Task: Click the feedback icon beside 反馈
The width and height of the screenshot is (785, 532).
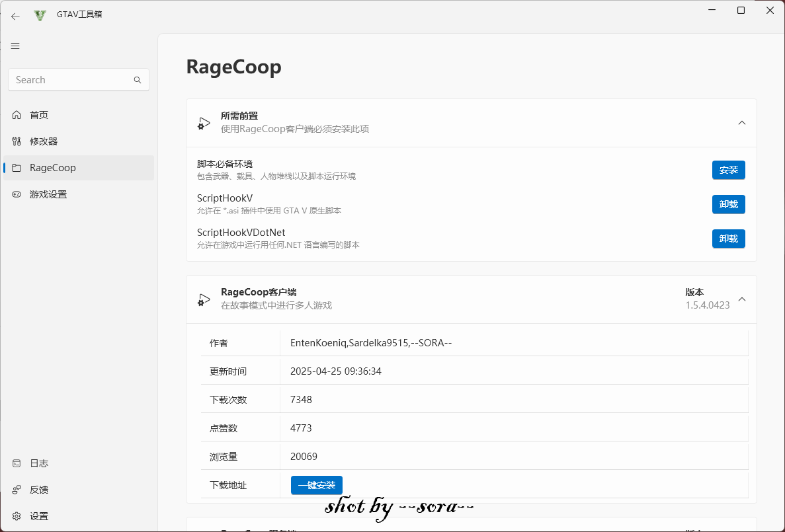Action: point(17,490)
